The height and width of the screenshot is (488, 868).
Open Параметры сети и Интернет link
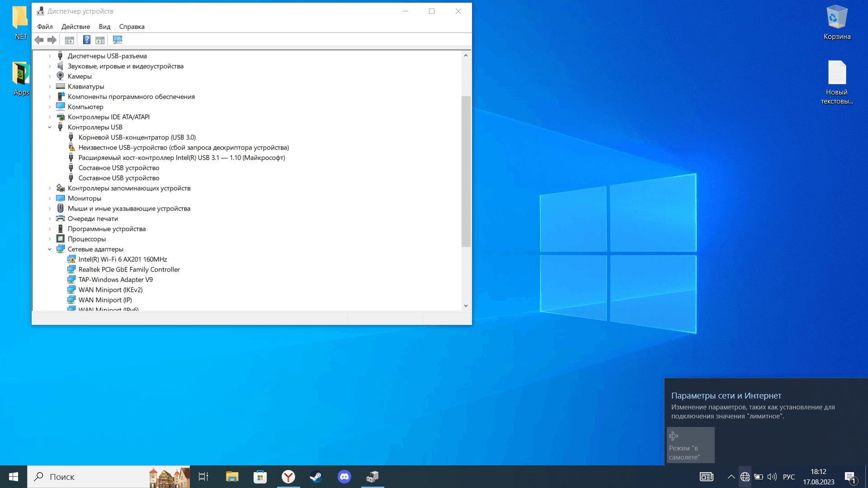tap(726, 395)
